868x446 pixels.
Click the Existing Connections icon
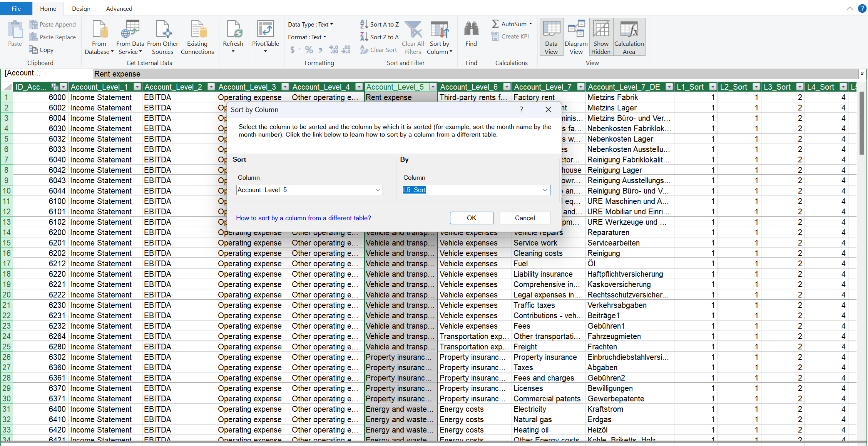197,37
